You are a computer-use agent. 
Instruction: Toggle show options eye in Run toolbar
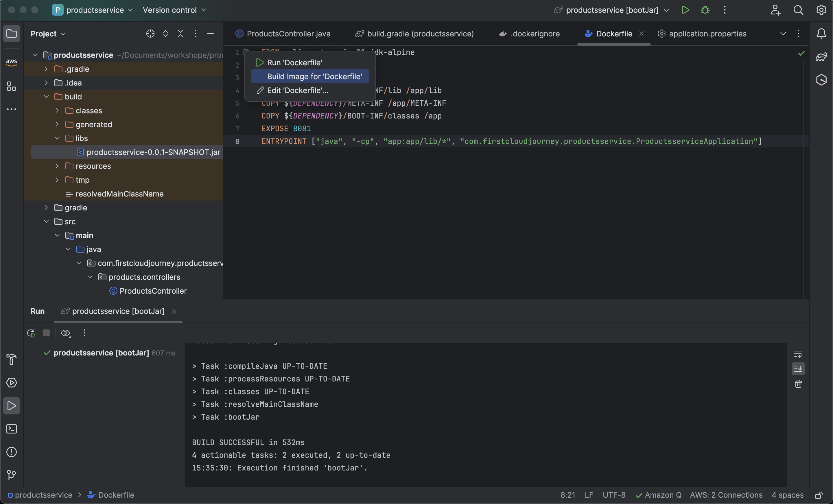[65, 333]
